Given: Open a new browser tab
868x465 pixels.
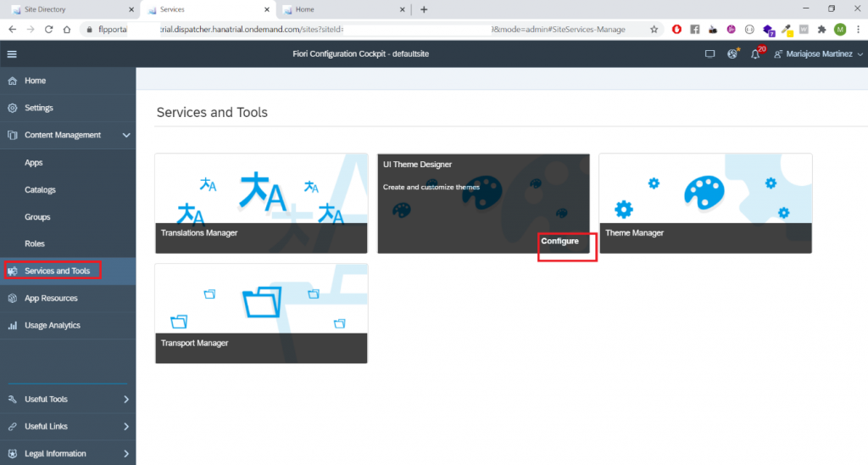Looking at the screenshot, I should (x=424, y=9).
